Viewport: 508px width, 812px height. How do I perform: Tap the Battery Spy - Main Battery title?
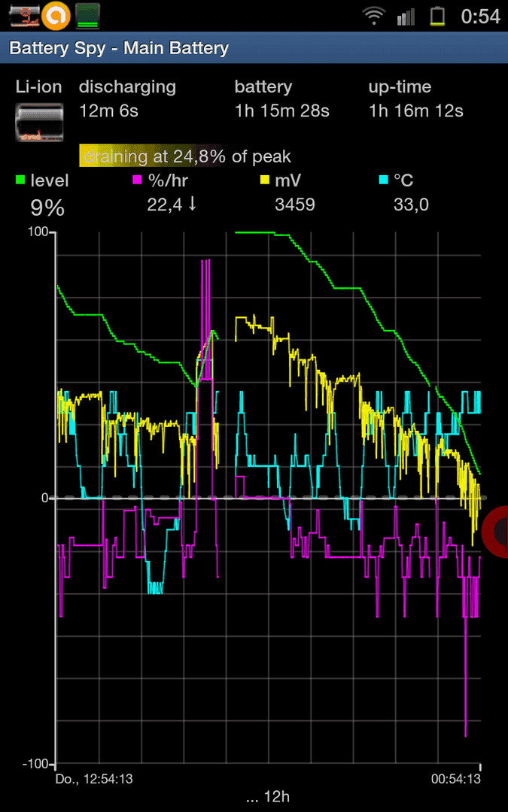(x=119, y=48)
